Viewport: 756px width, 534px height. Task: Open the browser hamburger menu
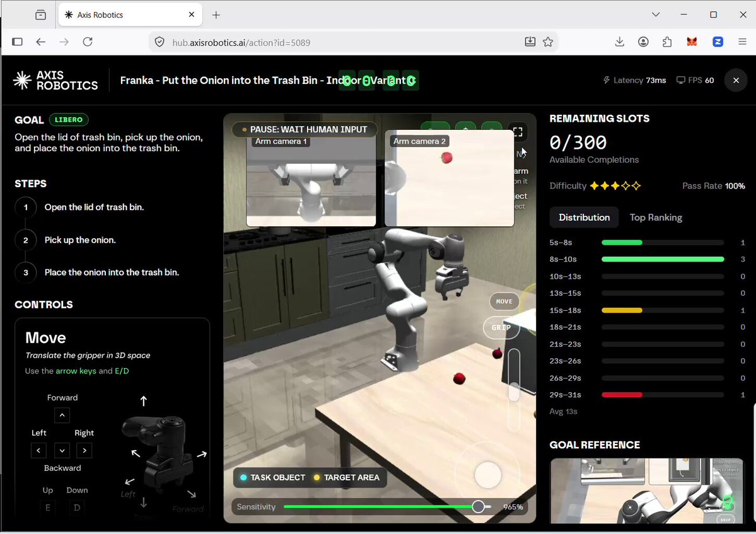pyautogui.click(x=743, y=42)
